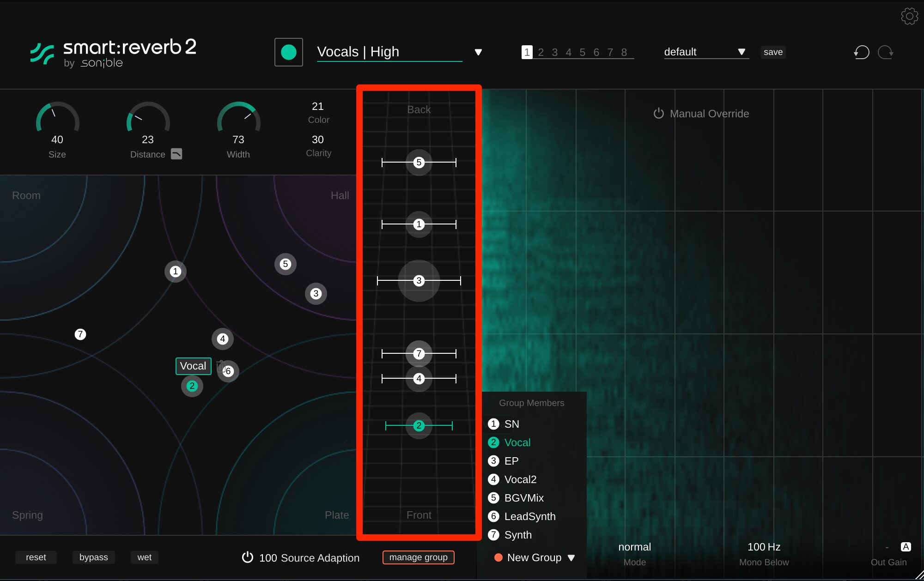The height and width of the screenshot is (581, 924).
Task: Click the Out Gain value field
Action: tap(887, 547)
